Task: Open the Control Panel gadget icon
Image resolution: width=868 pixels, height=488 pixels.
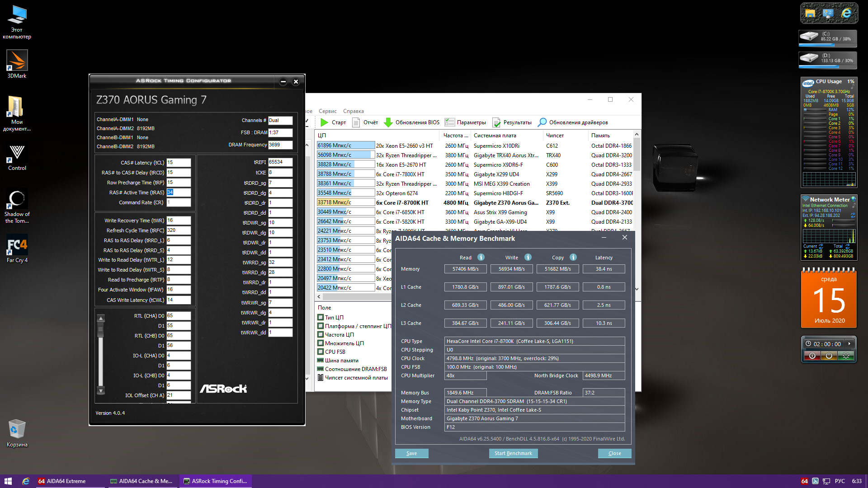Action: pos(828,14)
